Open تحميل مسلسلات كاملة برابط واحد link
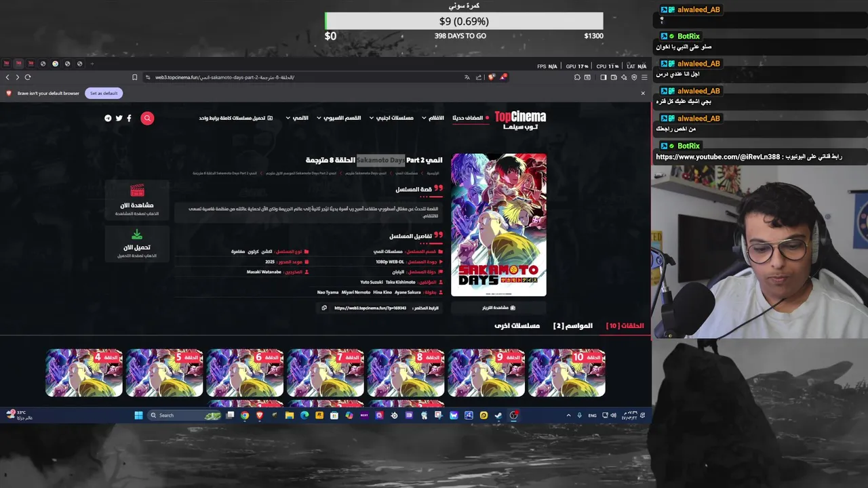868x488 pixels. [x=235, y=118]
